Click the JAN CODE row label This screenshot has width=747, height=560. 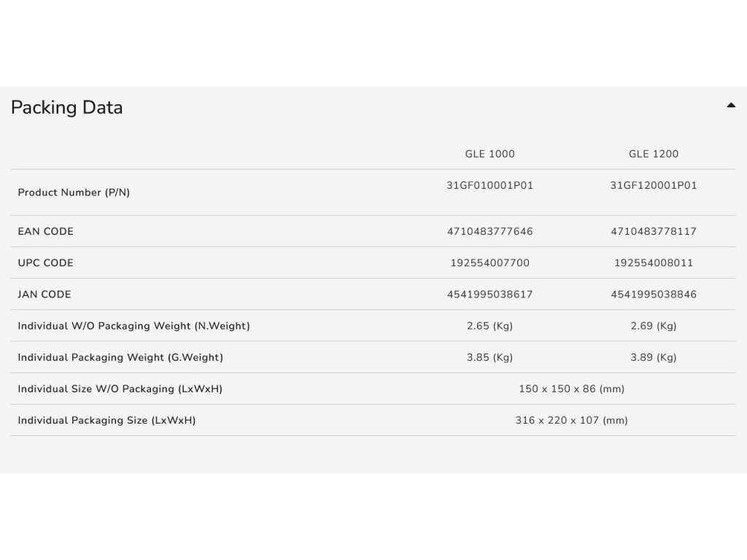pyautogui.click(x=44, y=295)
